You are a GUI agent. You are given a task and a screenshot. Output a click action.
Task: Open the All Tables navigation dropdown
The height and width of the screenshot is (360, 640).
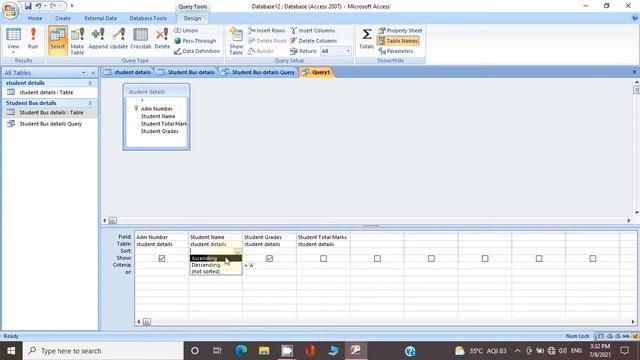click(84, 73)
